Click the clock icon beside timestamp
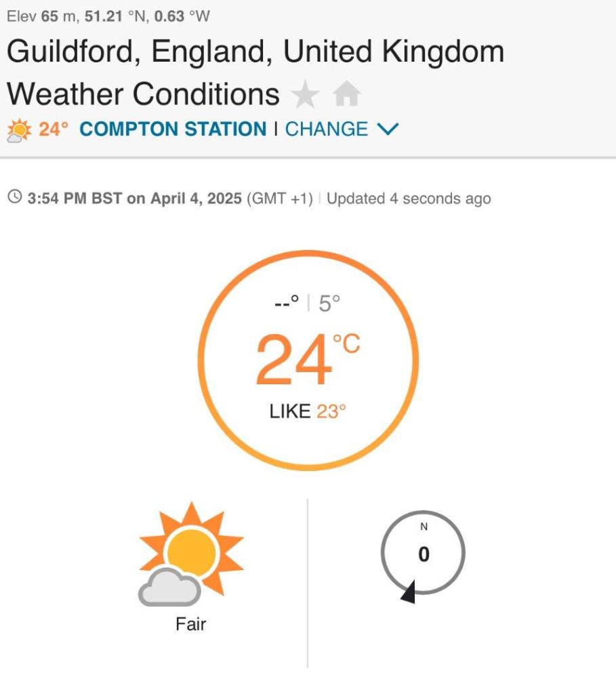 (15, 198)
